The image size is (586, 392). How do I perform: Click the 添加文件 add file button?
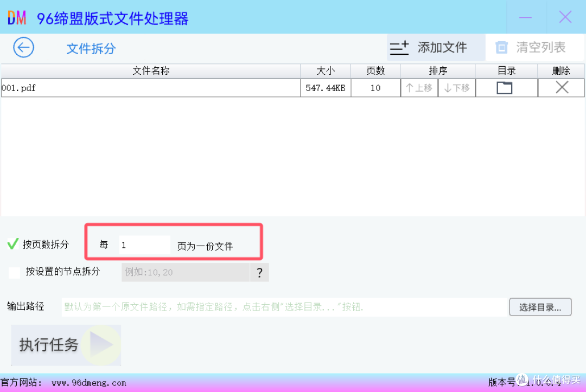[x=436, y=47]
